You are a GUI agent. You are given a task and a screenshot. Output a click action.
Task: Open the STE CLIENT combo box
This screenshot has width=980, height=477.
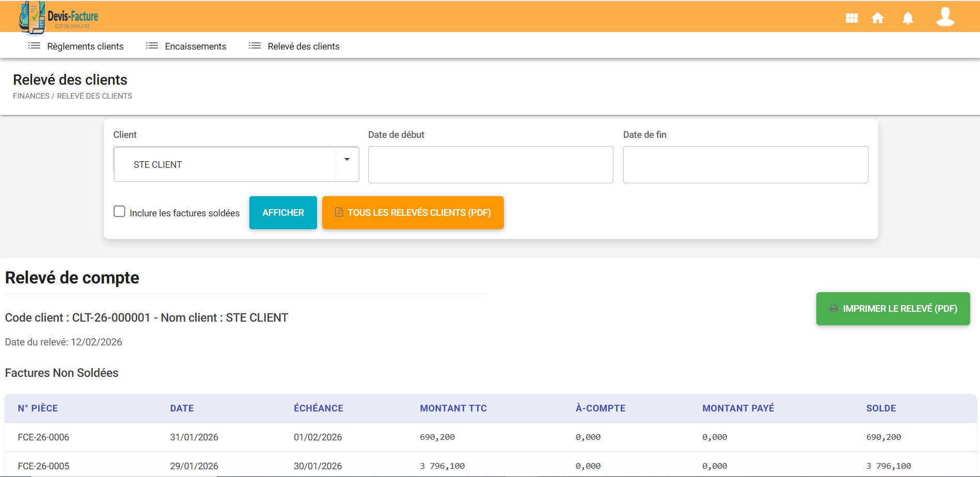pyautogui.click(x=225, y=165)
